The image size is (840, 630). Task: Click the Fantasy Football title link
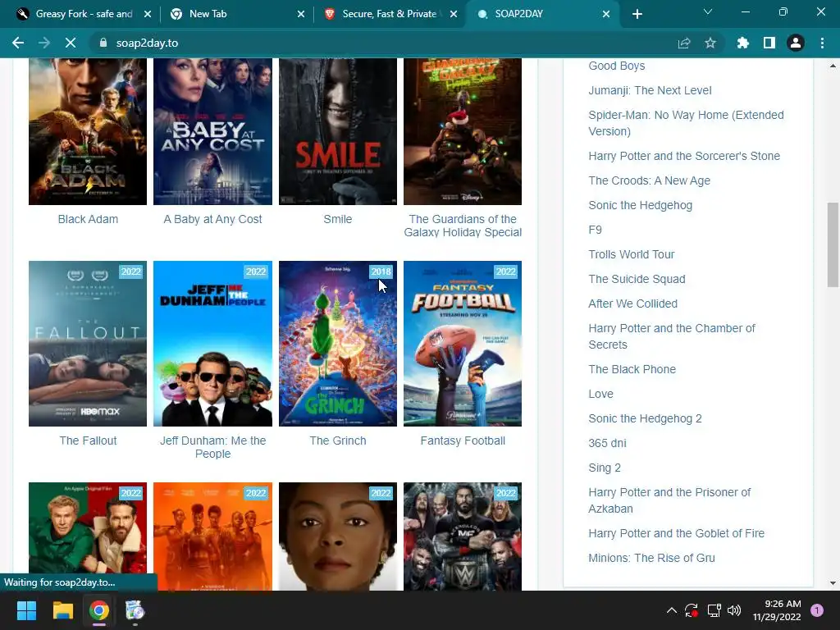click(463, 441)
